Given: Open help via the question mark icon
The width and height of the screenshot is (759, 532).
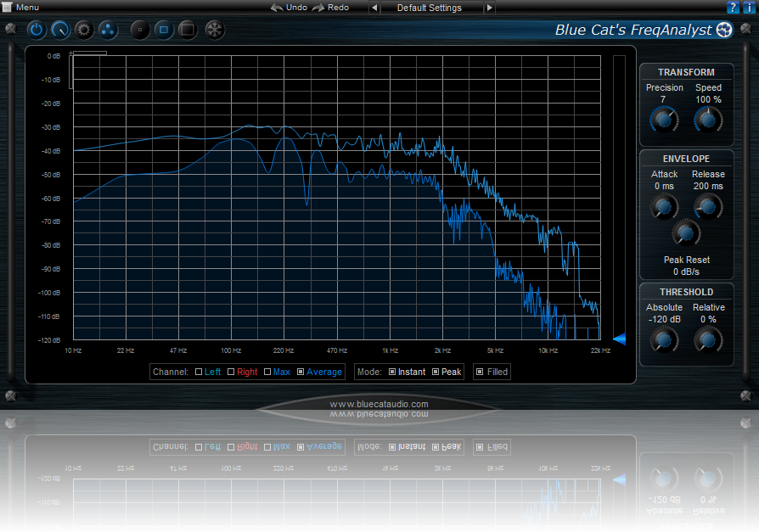Looking at the screenshot, I should tap(732, 7).
